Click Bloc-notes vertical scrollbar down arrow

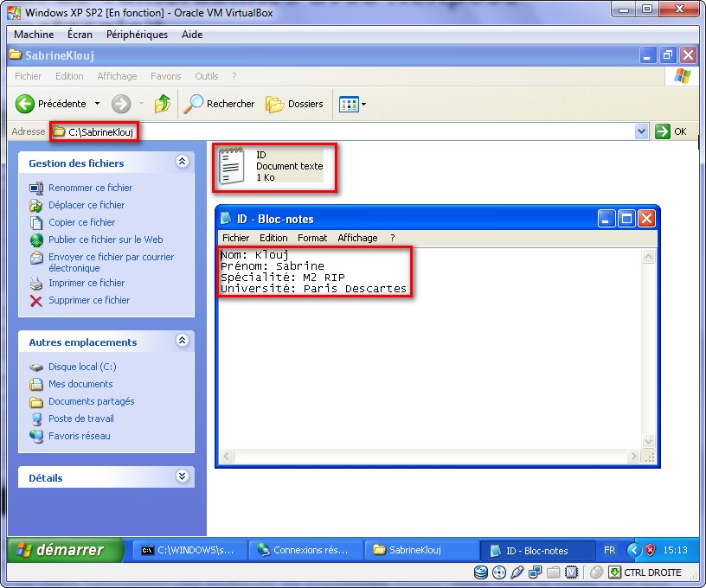648,441
